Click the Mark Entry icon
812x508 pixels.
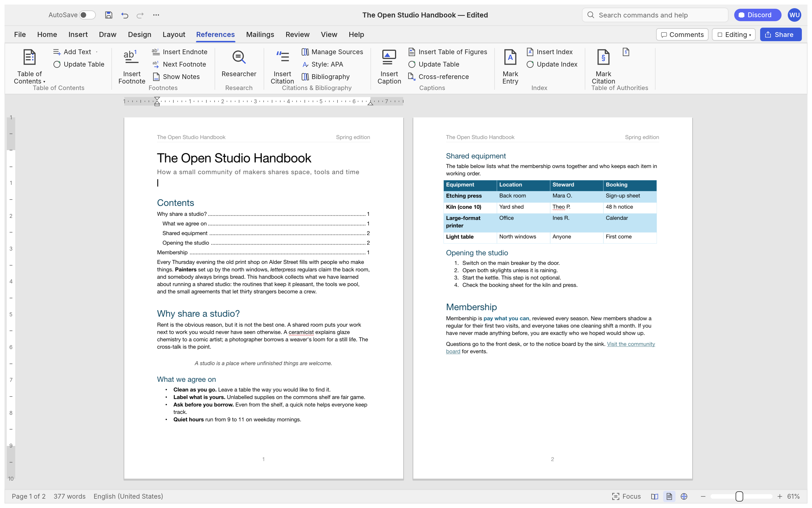pos(510,57)
